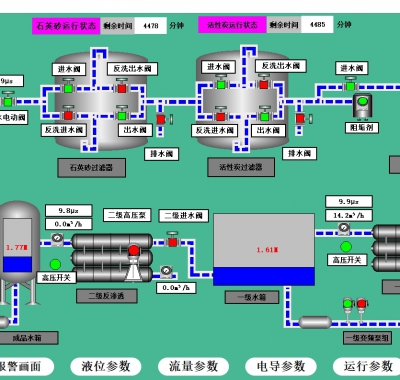Open the 流量参数 page

tap(193, 366)
